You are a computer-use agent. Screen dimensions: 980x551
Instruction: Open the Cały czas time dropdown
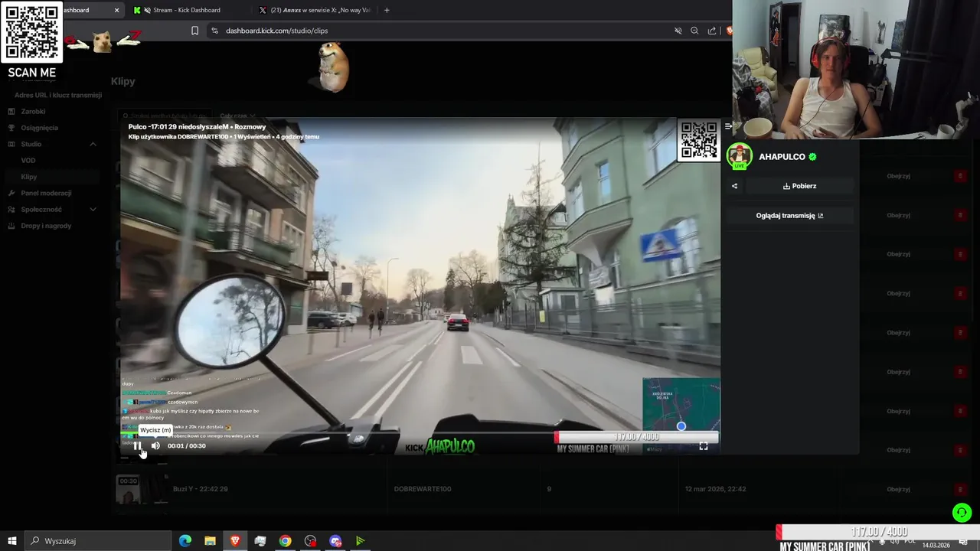tap(237, 116)
